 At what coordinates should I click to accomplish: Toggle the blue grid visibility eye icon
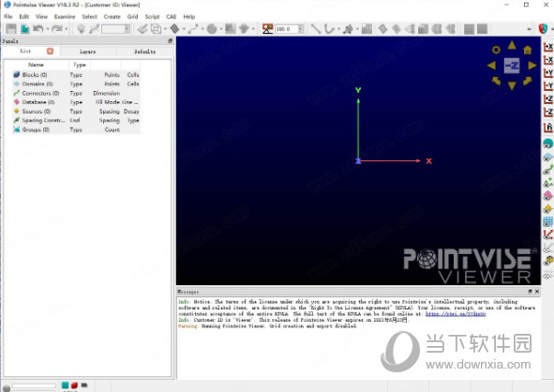[x=548, y=221]
